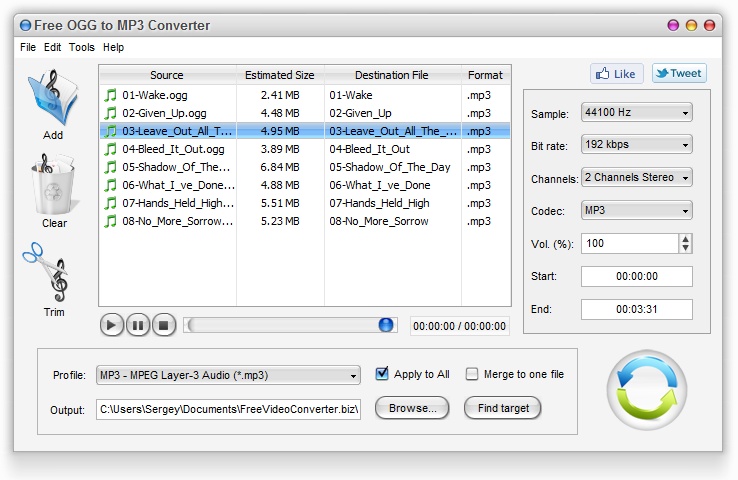Image resolution: width=738 pixels, height=480 pixels.
Task: Click the Find target button
Action: click(503, 408)
